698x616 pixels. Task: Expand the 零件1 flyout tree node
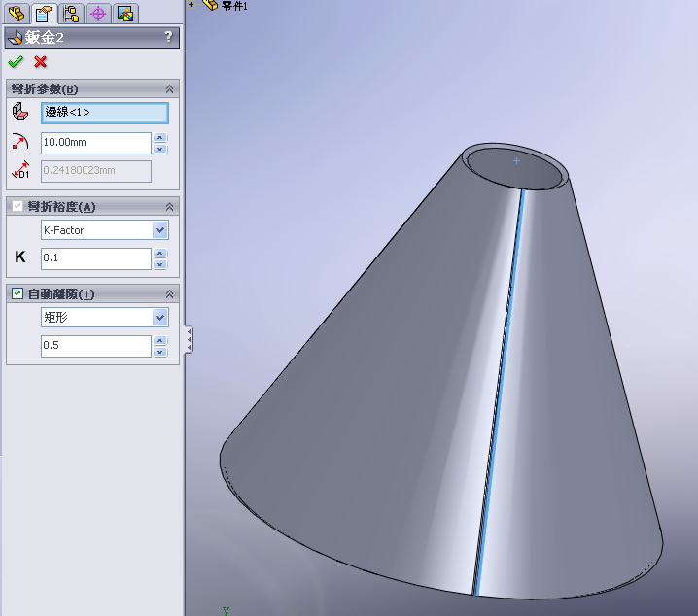coord(191,5)
